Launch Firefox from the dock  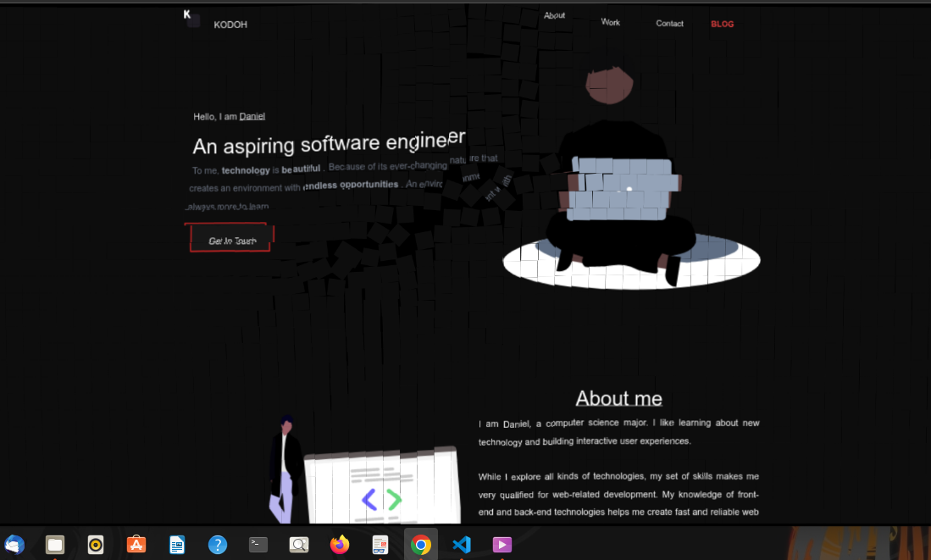click(x=340, y=545)
